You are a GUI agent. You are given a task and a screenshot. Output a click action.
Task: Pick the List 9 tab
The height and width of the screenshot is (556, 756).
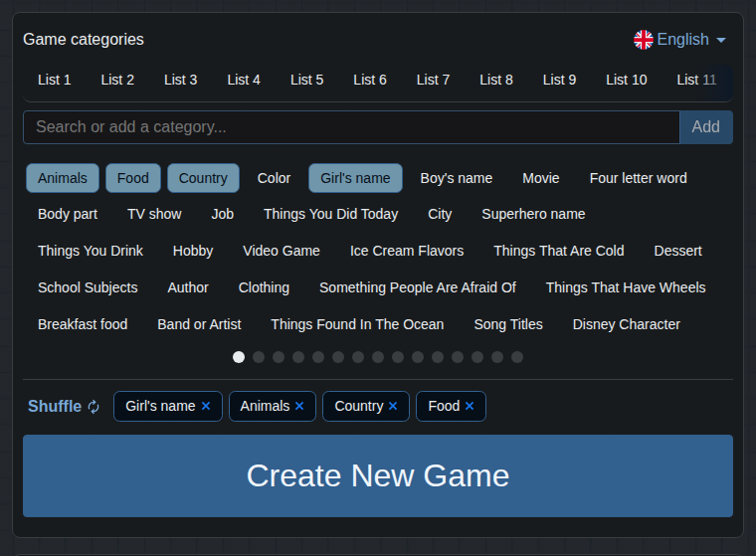pyautogui.click(x=559, y=80)
